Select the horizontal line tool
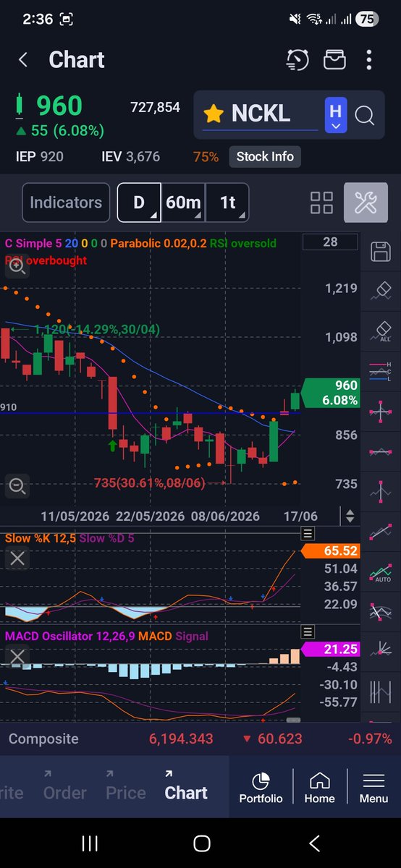The width and height of the screenshot is (401, 868). pyautogui.click(x=380, y=451)
